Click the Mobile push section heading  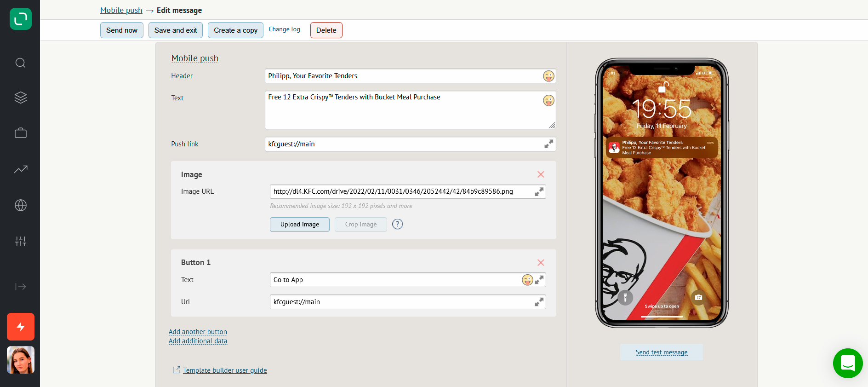click(195, 58)
